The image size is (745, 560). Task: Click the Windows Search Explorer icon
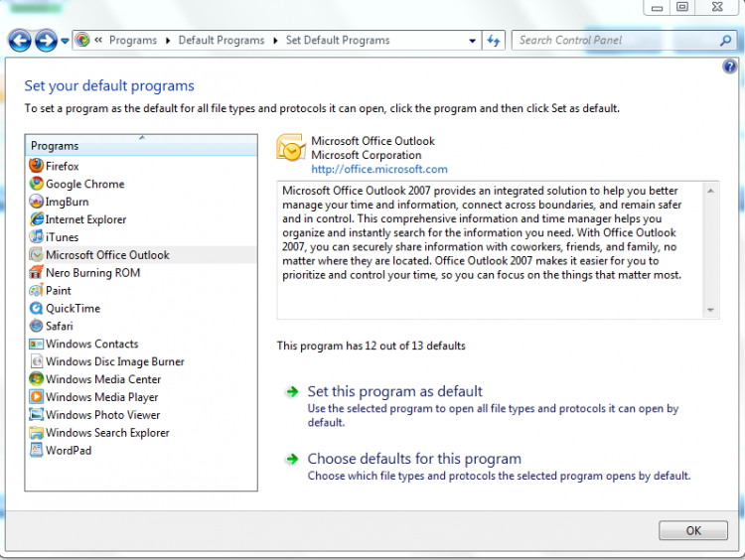pos(36,432)
